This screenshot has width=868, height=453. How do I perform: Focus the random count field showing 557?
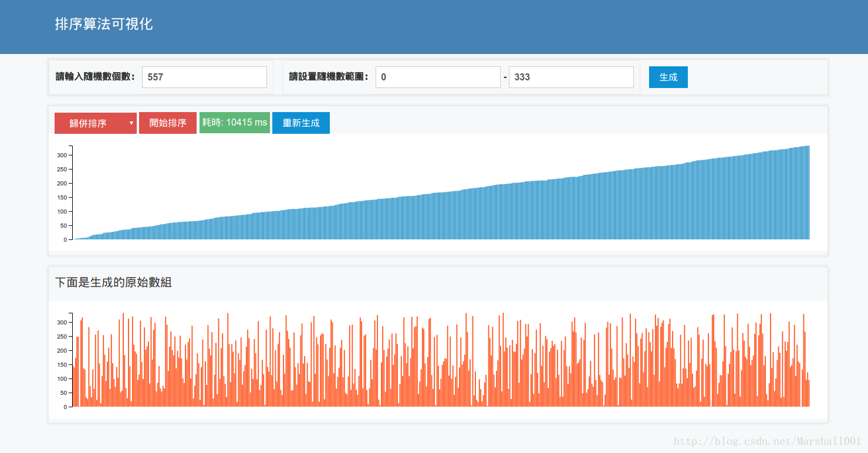(x=204, y=77)
